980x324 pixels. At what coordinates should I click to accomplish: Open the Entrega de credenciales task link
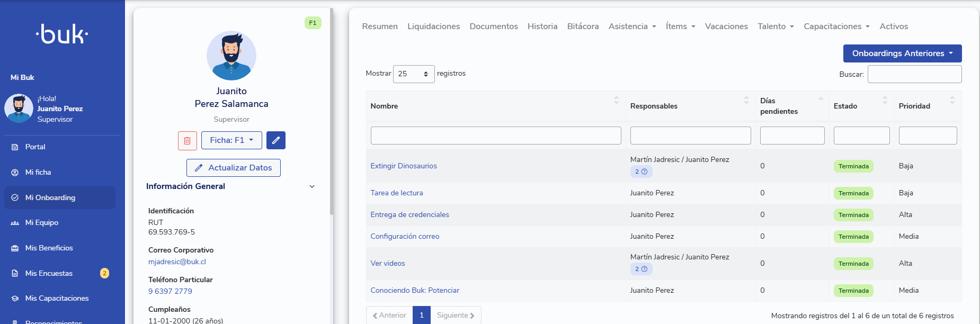pos(409,214)
